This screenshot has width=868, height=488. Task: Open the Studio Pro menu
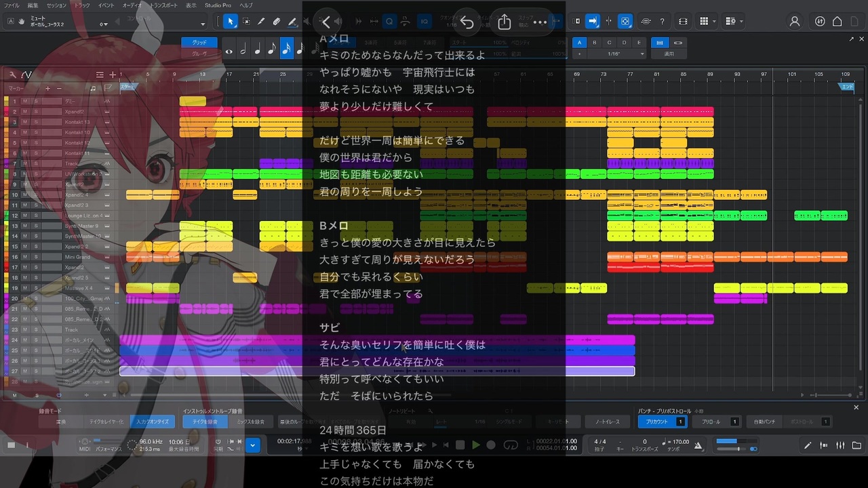point(218,5)
